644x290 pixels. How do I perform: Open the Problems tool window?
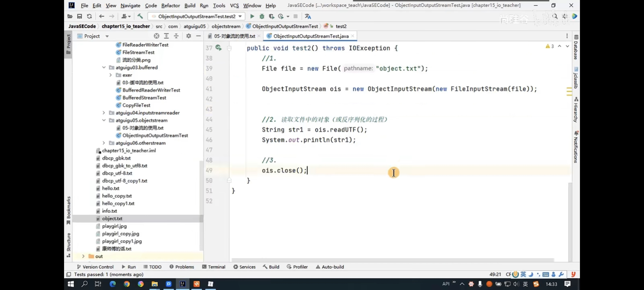pos(182,267)
